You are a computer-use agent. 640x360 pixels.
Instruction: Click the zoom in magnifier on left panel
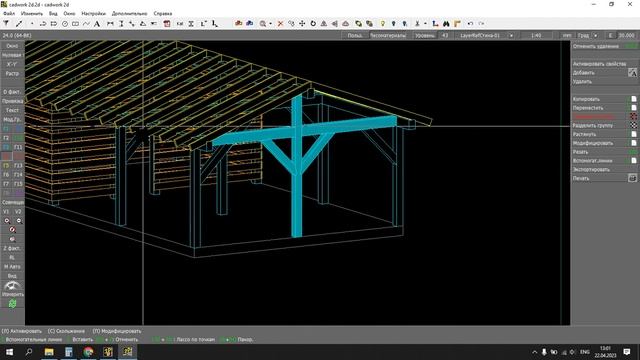(x=7, y=221)
